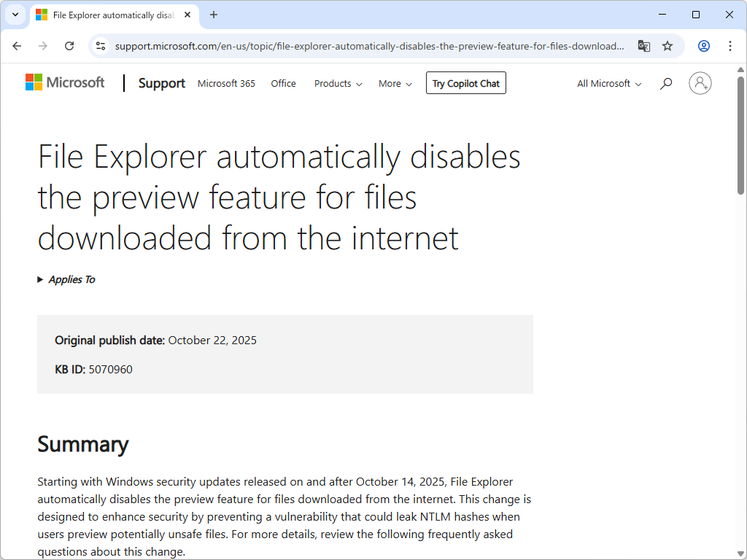Viewport: 747px width, 560px height.
Task: Click the scrollbar down arrow
Action: [740, 554]
